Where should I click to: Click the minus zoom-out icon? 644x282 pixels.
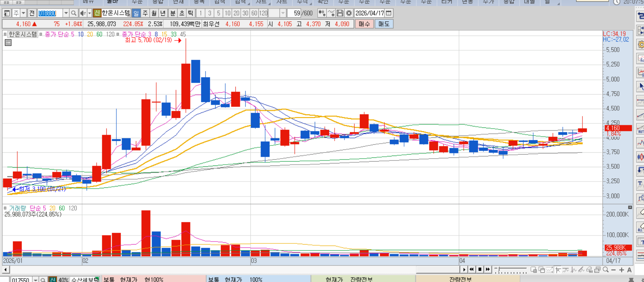[x=613, y=270]
